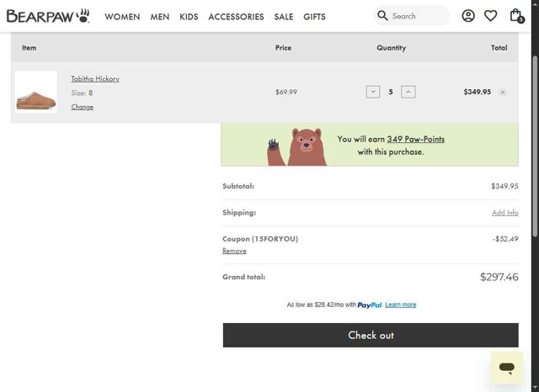Open the Women menu

point(122,17)
